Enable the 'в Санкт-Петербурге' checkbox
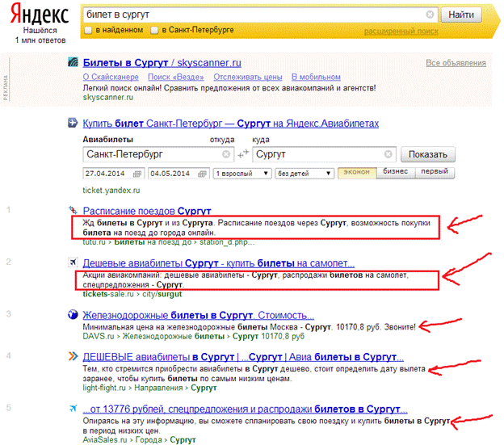 pos(154,30)
